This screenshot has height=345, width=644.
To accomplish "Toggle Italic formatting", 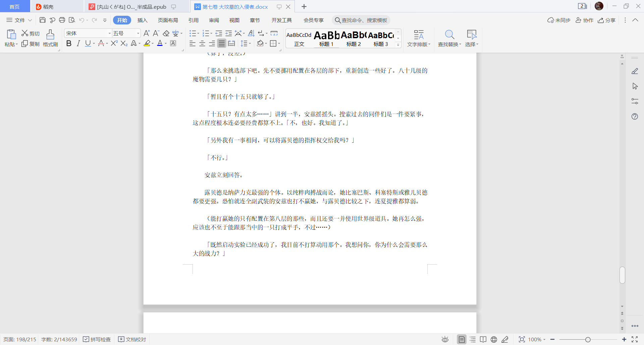I will [x=78, y=43].
